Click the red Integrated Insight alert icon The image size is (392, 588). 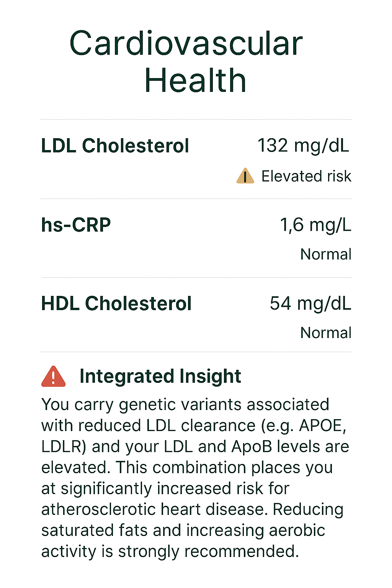[53, 377]
